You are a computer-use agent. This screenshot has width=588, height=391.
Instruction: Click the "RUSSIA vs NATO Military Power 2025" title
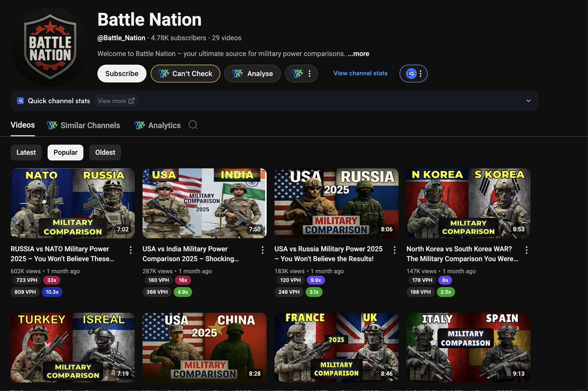click(x=63, y=254)
